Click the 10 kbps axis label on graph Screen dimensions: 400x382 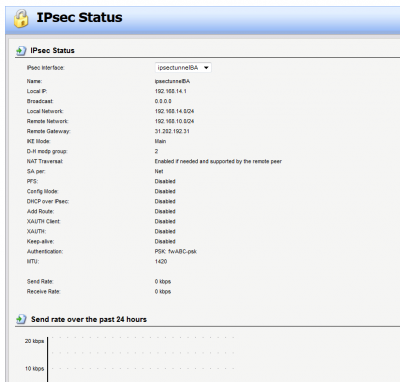pos(34,368)
